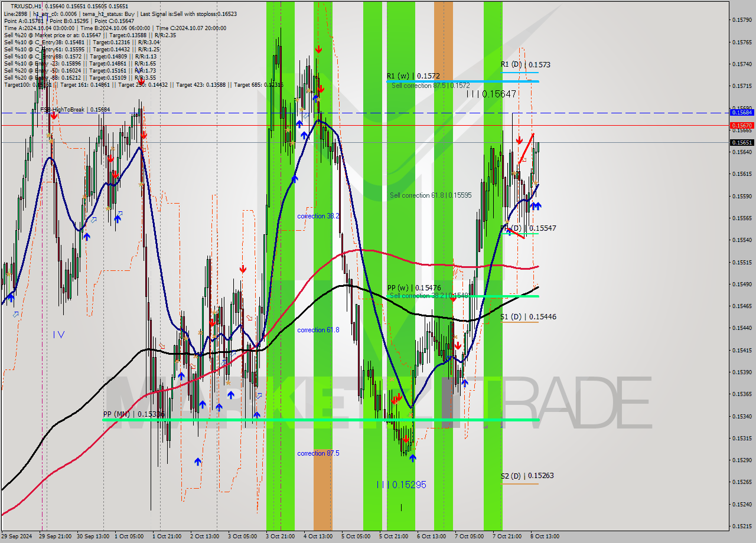Click the blue 'correction 38.2' label

click(x=318, y=216)
